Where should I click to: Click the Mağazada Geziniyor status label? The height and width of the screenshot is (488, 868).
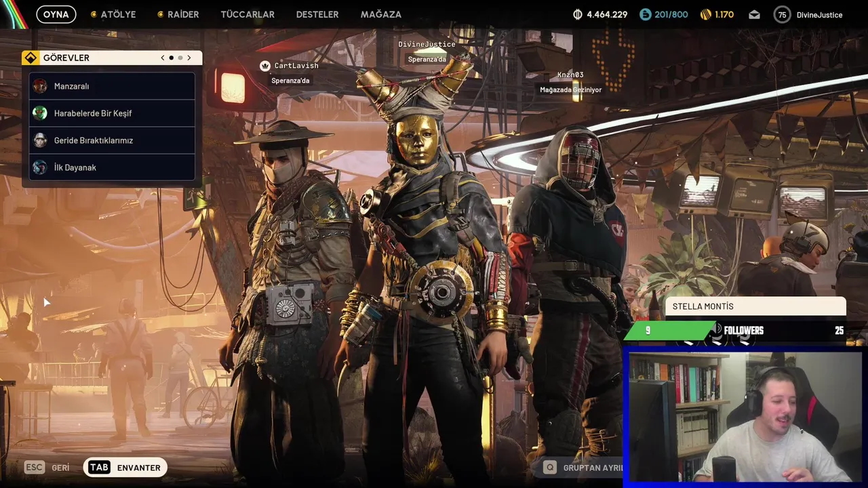[x=570, y=89]
